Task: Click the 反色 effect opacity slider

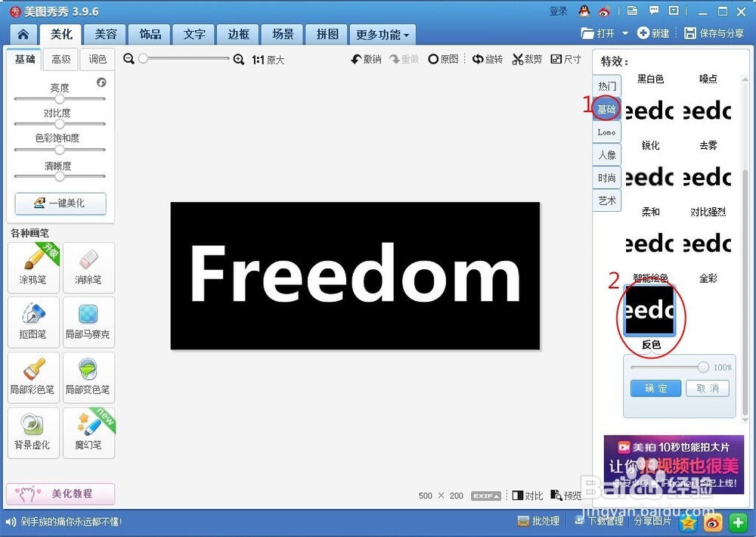Action: click(670, 368)
